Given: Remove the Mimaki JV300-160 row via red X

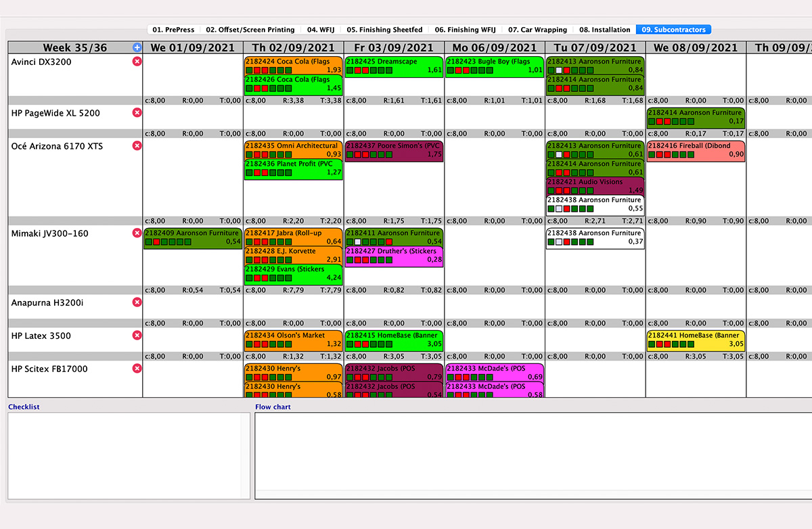Looking at the screenshot, I should [137, 233].
